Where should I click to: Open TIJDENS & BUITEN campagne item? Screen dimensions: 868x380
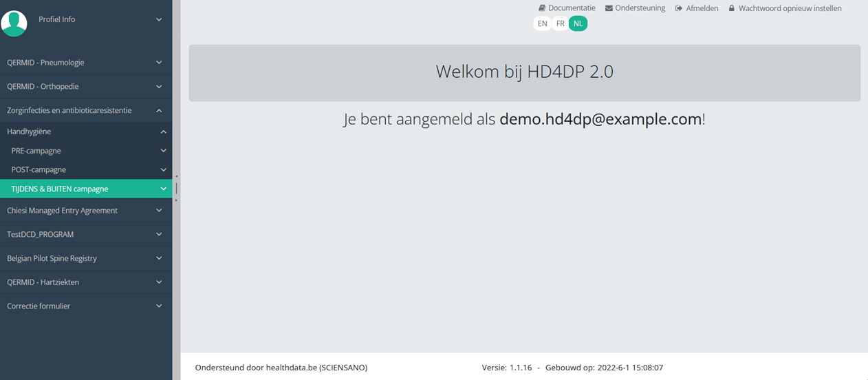60,189
